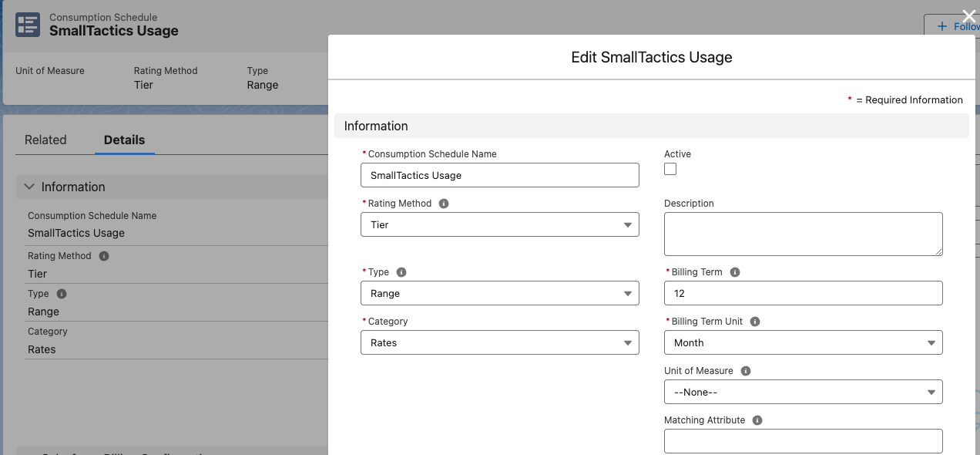The image size is (980, 455).
Task: Switch to the Related tab
Action: coord(45,140)
